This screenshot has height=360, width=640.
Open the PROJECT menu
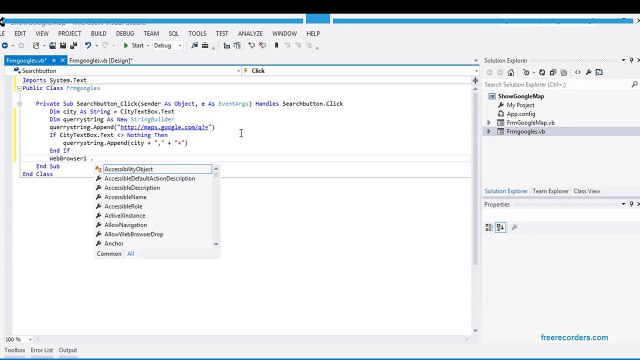[69, 33]
